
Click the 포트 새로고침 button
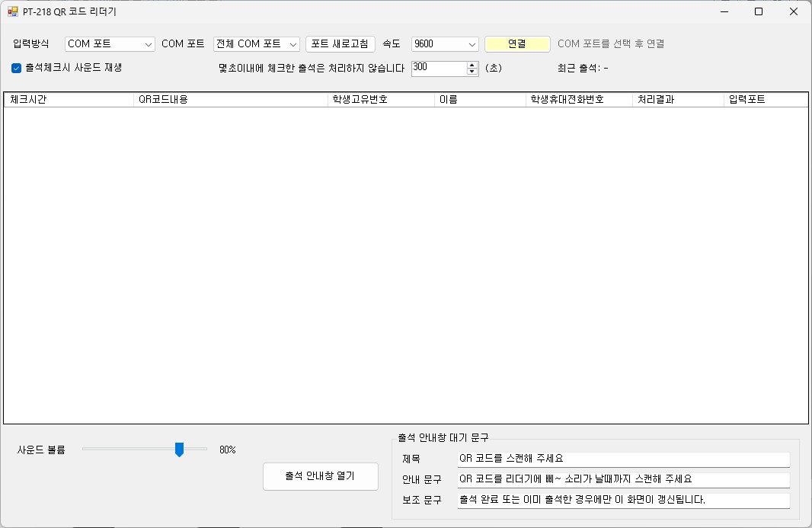point(340,44)
